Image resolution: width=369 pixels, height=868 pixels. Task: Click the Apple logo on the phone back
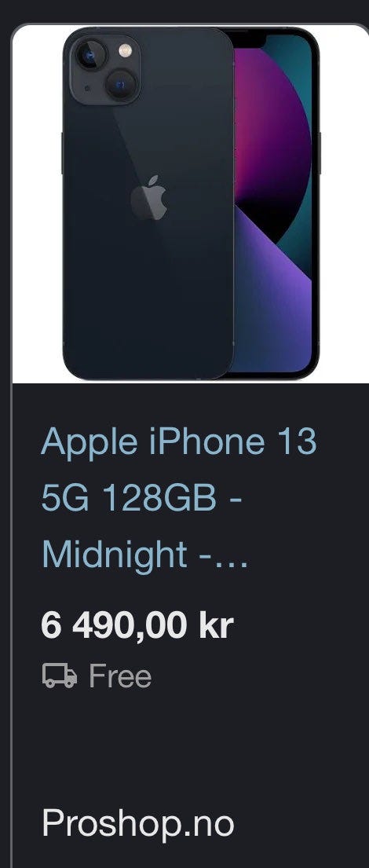coord(148,198)
